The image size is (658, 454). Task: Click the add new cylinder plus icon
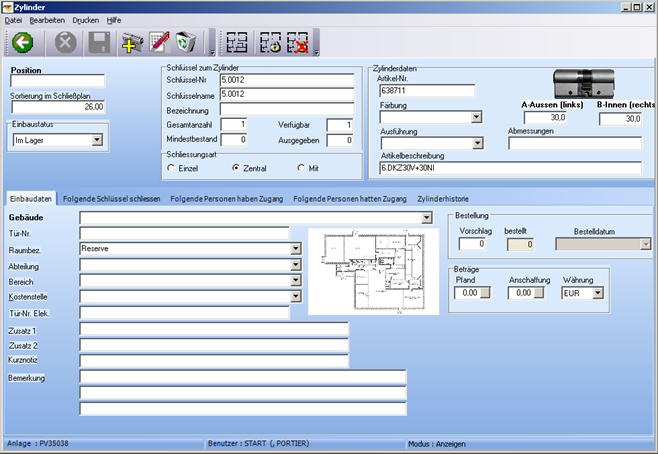[132, 42]
